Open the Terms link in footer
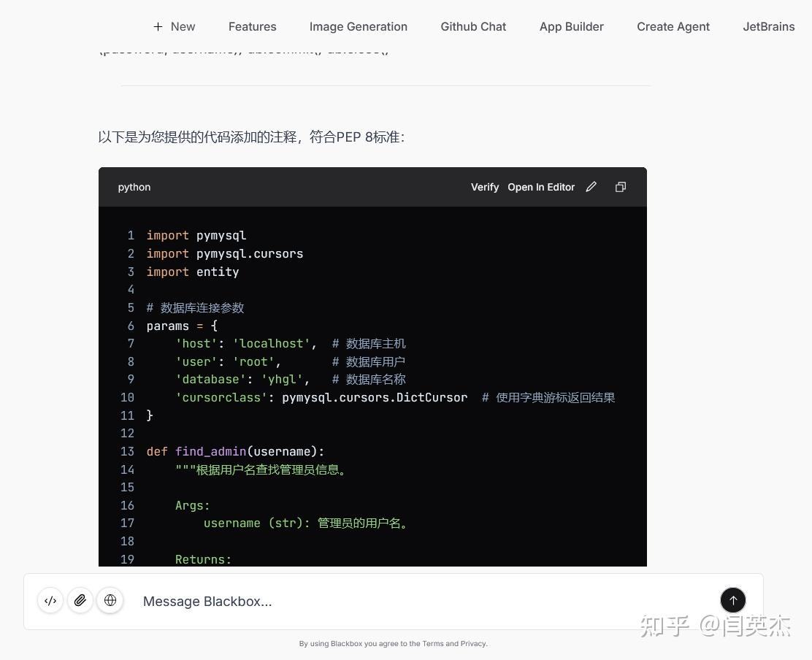The height and width of the screenshot is (660, 812). (432, 643)
